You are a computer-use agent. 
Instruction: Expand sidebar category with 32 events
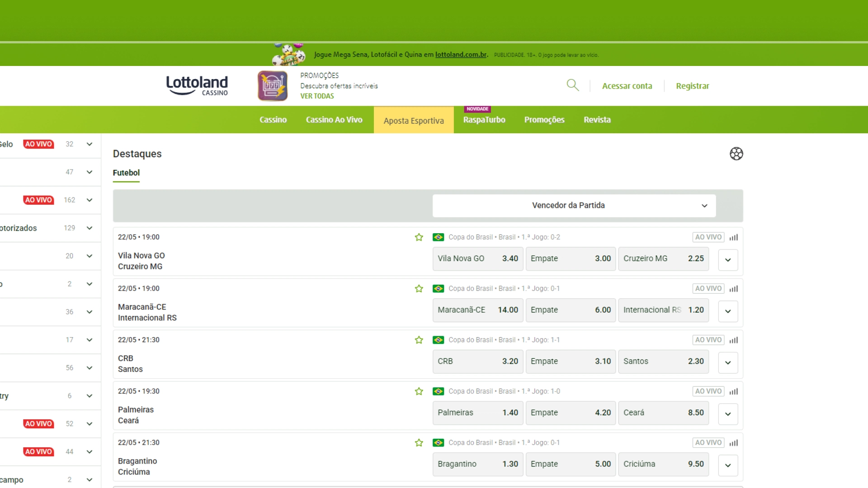pos(90,144)
